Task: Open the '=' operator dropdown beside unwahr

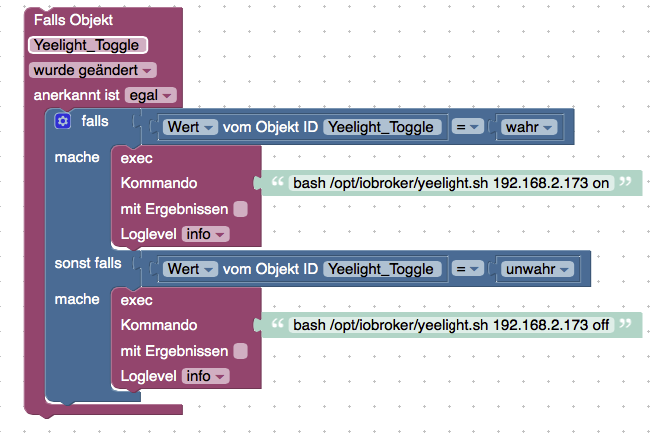Action: (467, 269)
